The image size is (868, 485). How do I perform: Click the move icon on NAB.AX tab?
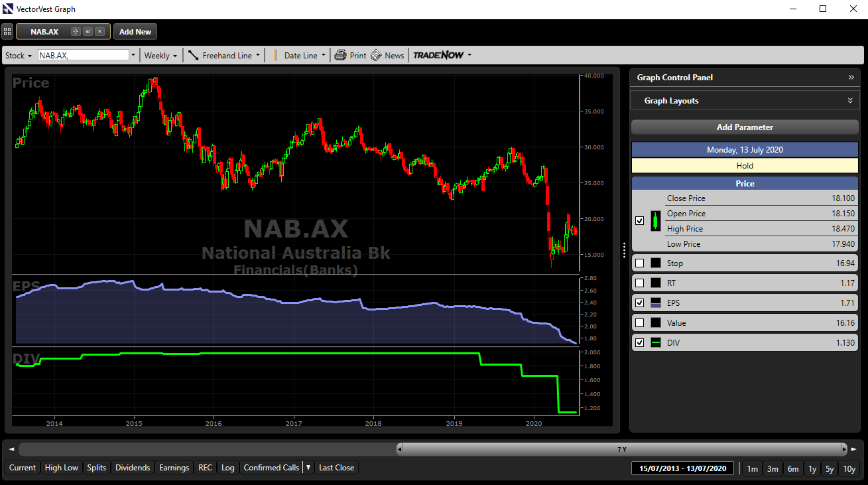(76, 31)
